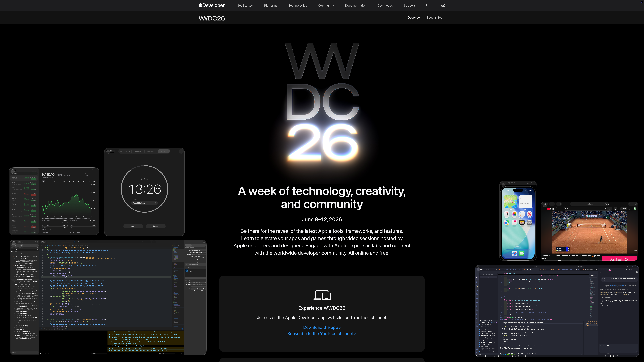
Task: Open the Technologies menu
Action: pyautogui.click(x=297, y=6)
